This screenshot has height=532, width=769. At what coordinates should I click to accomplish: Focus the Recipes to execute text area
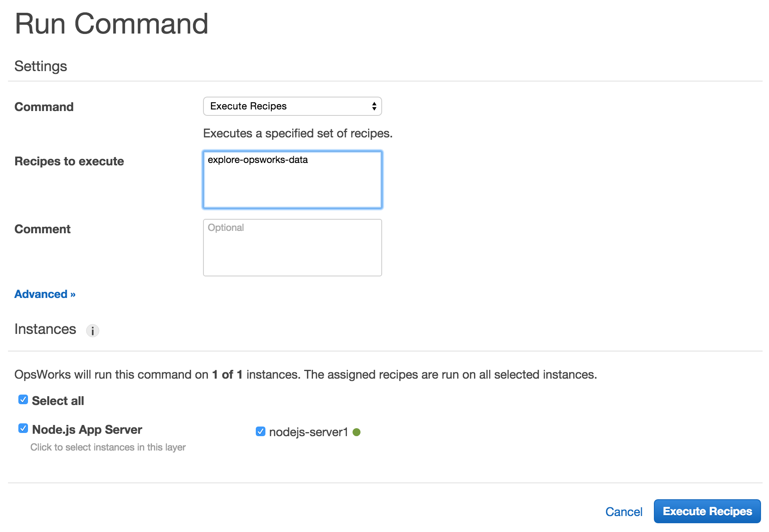292,180
